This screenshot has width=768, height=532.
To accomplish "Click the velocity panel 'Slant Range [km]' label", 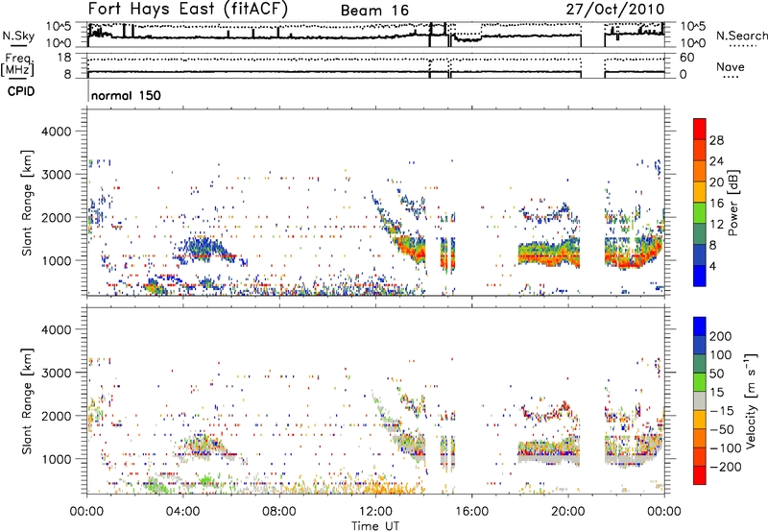I will coord(27,401).
